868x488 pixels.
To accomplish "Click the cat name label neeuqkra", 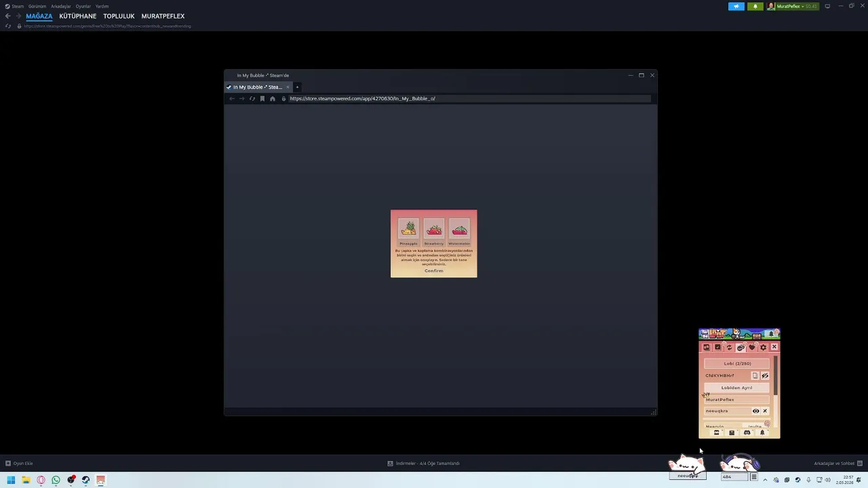I will (x=688, y=476).
